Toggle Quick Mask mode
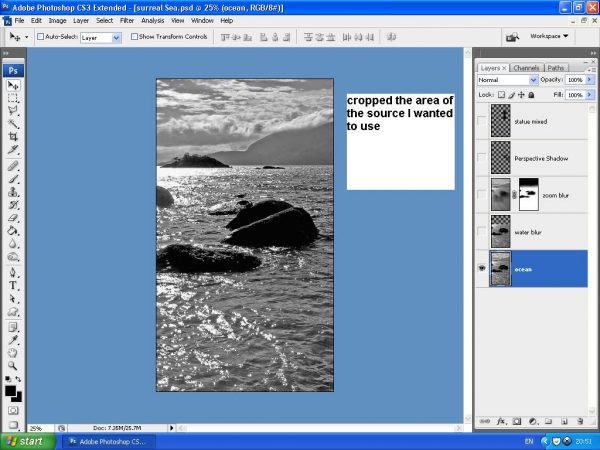 (13, 411)
